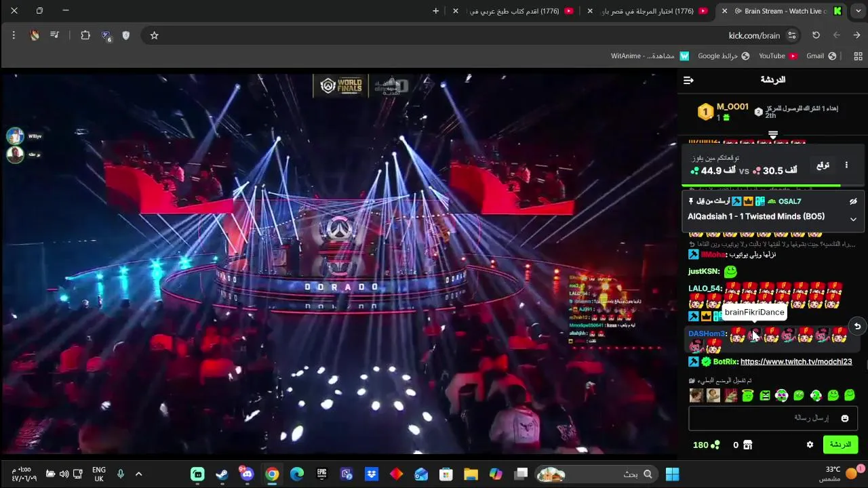868x488 pixels.
Task: Open the prediction three-dot options menu
Action: [846, 165]
